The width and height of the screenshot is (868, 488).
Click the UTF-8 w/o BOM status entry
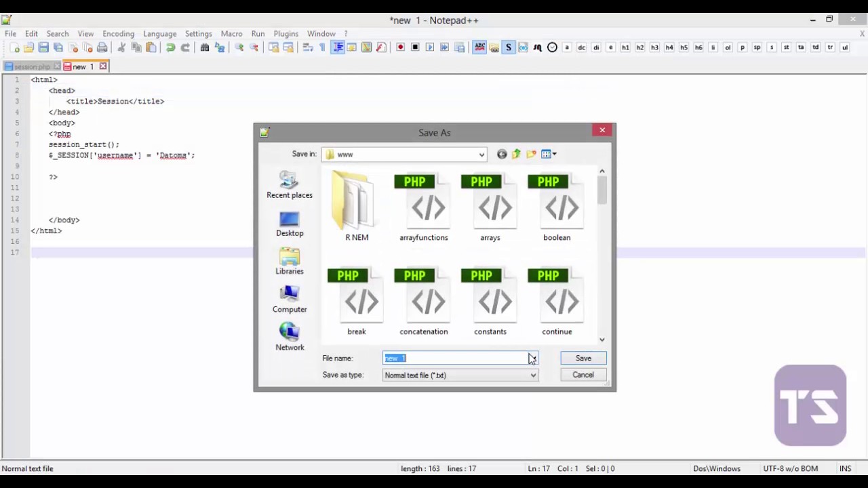point(790,468)
